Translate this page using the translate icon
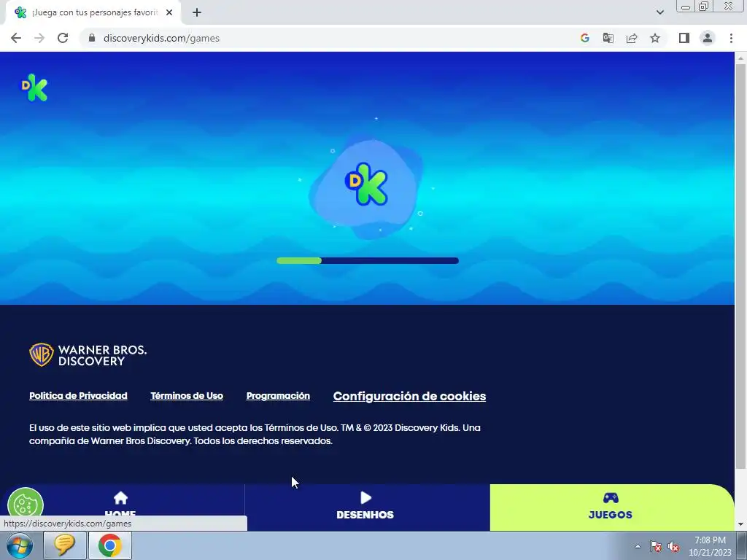Viewport: 747px width, 560px height. click(608, 38)
